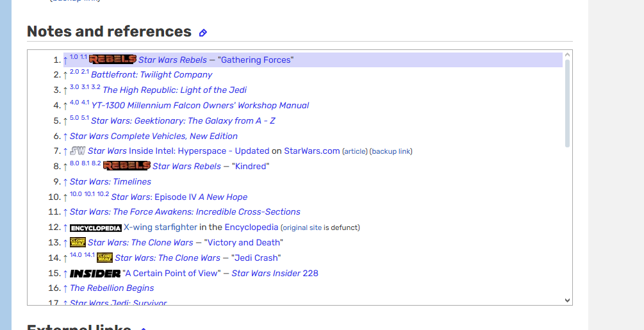This screenshot has height=330, width=644.
Task: Click the scroll up arrow of references box
Action: pos(567,54)
